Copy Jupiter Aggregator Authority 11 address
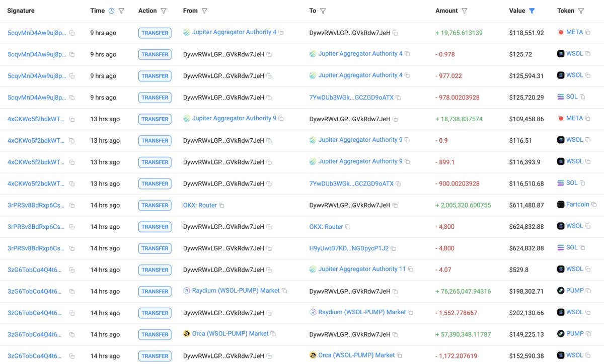This screenshot has height=364, width=604. click(411, 269)
